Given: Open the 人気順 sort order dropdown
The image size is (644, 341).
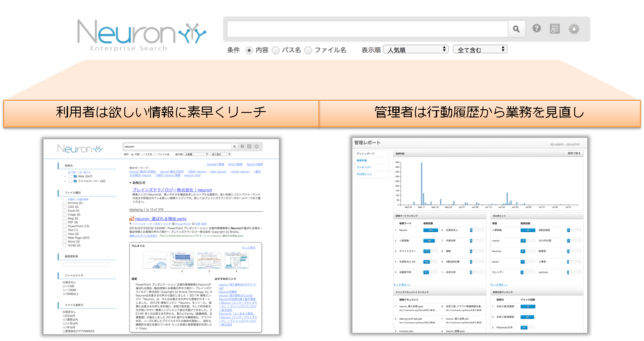Looking at the screenshot, I should click(415, 49).
